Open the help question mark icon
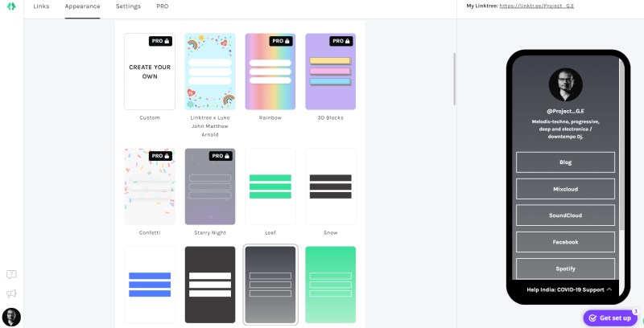Viewport: 644px width, 328px height. (x=11, y=275)
